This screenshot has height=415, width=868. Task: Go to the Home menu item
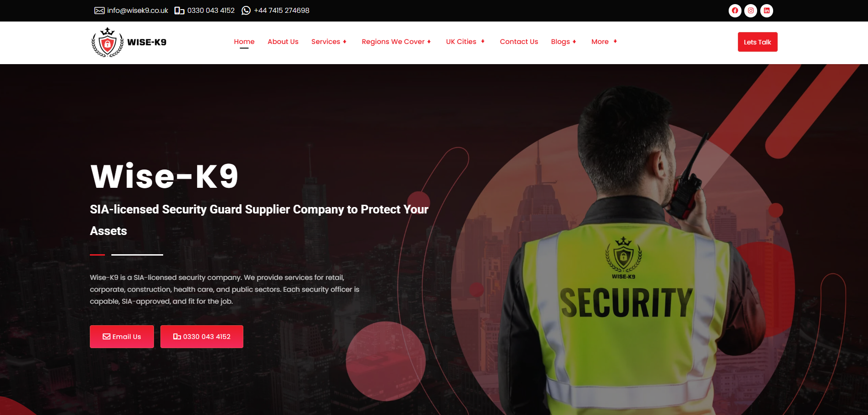pyautogui.click(x=244, y=42)
